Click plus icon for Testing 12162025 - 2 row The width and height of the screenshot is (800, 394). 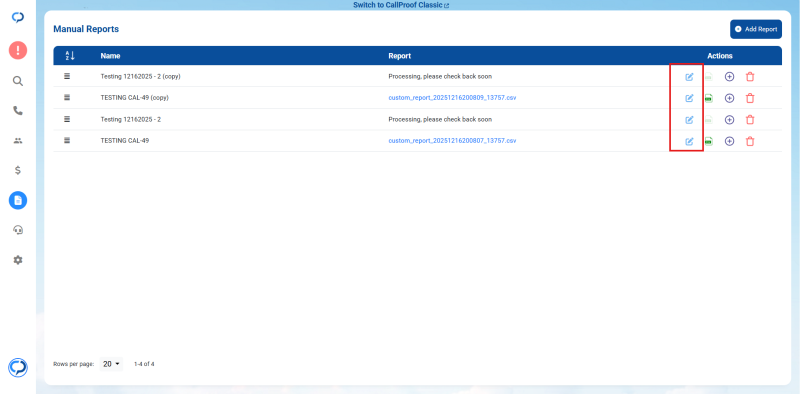point(730,120)
